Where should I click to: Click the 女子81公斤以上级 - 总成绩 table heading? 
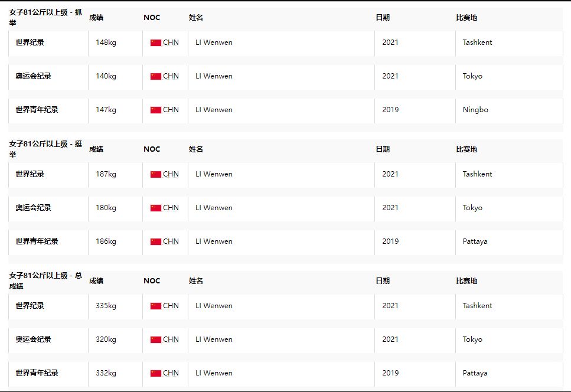[45, 280]
